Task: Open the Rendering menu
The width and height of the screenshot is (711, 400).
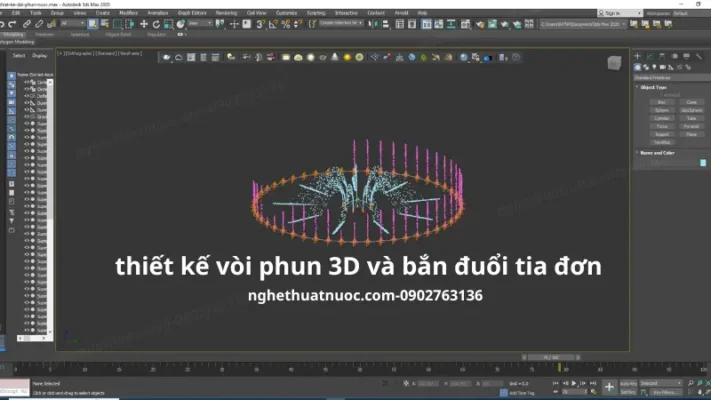Action: (x=226, y=13)
